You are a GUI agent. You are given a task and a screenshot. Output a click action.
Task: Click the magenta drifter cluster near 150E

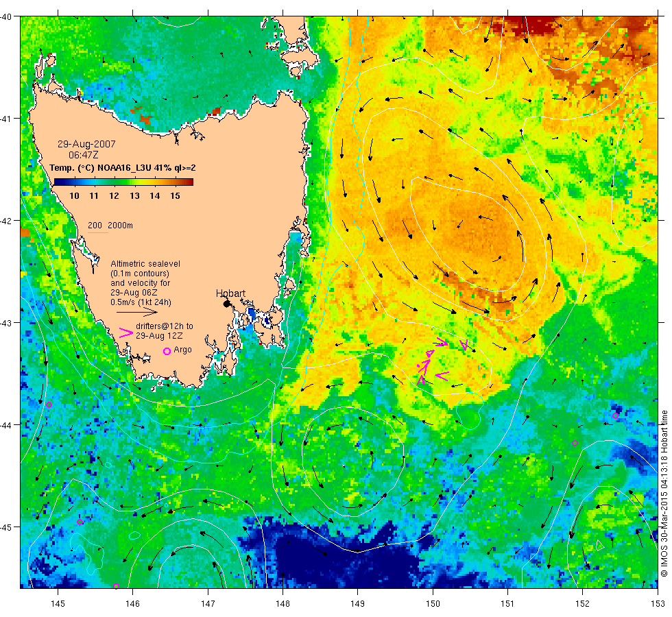click(433, 363)
